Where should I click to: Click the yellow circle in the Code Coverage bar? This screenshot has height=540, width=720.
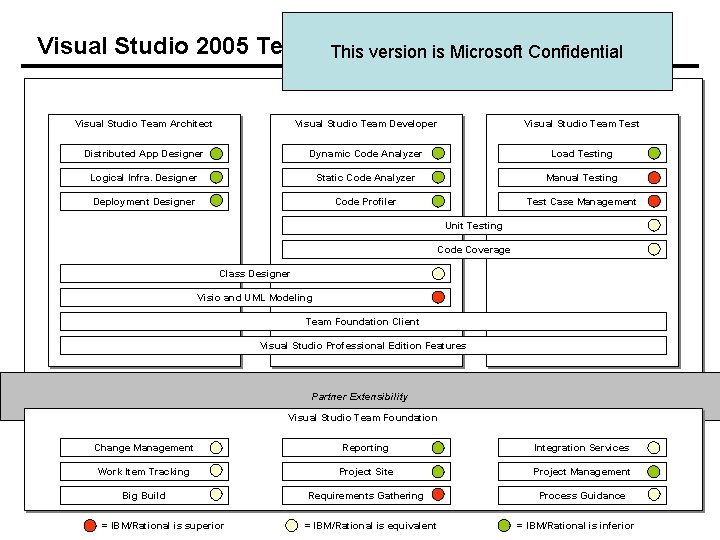(x=654, y=249)
